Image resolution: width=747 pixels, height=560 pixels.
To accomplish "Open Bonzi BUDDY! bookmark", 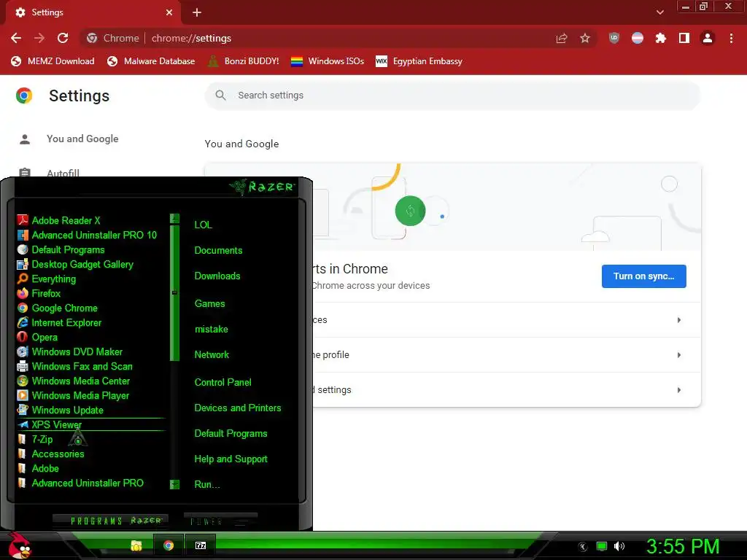I will click(244, 61).
